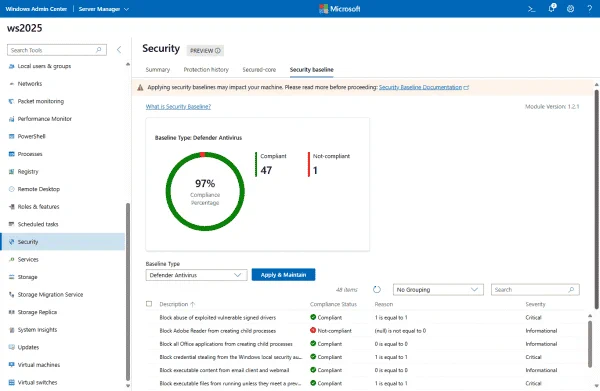The width and height of the screenshot is (600, 391).
Task: Select row Block Adobe Reader from creating child processes
Action: tap(365, 331)
